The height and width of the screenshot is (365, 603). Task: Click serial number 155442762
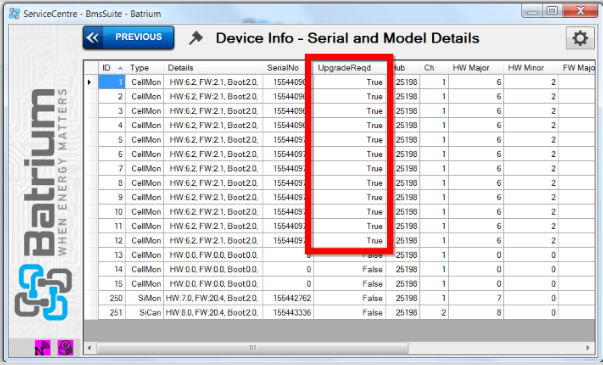[x=288, y=298]
